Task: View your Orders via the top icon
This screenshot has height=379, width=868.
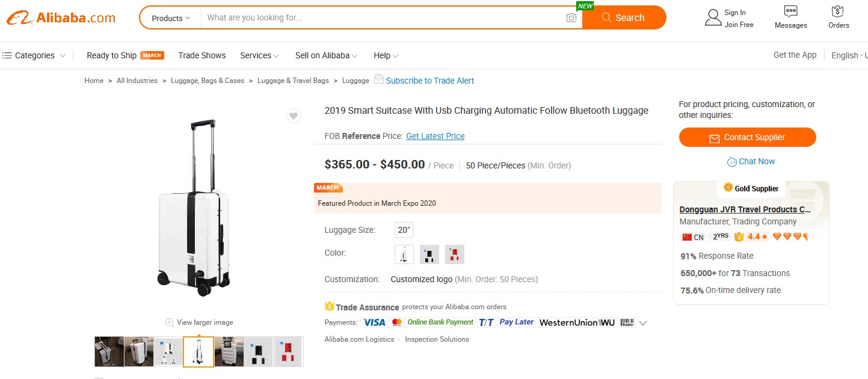Action: [837, 17]
